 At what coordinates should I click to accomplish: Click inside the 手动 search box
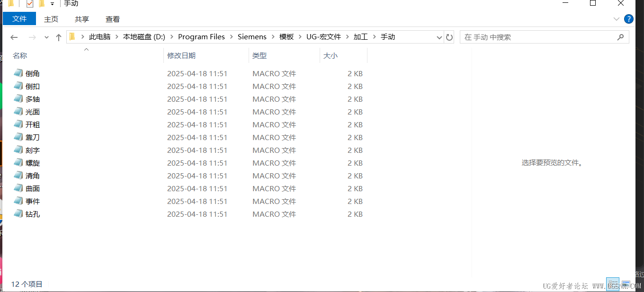pyautogui.click(x=521, y=36)
